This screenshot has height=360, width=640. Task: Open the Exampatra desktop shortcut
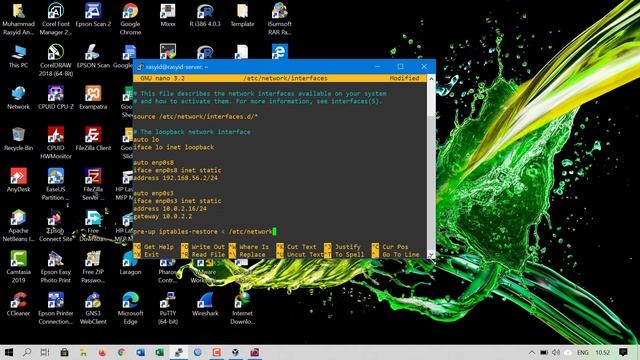(x=93, y=98)
